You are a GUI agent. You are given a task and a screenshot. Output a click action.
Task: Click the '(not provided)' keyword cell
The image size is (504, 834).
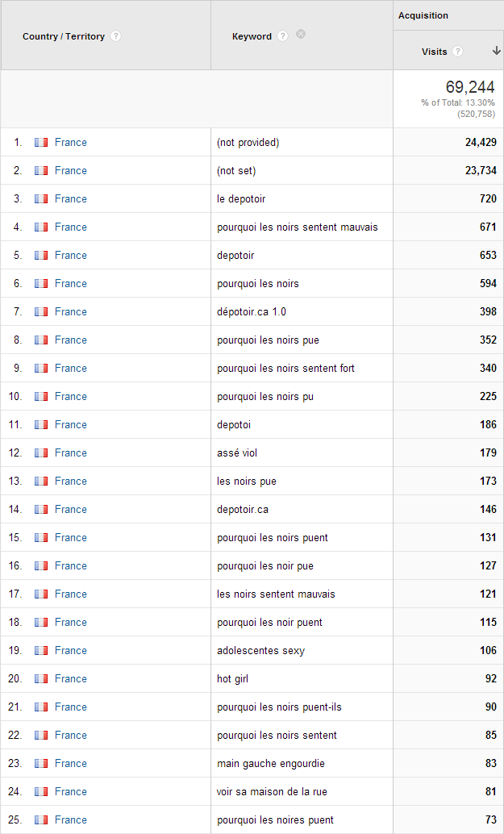coord(248,142)
